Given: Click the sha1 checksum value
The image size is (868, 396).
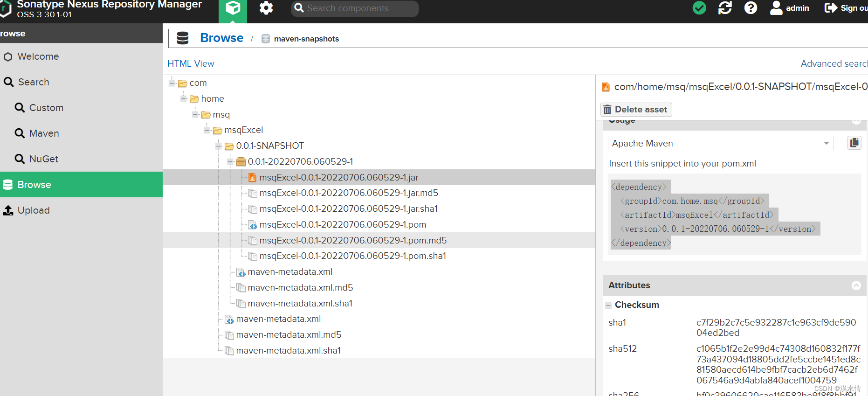Looking at the screenshot, I should (776, 327).
